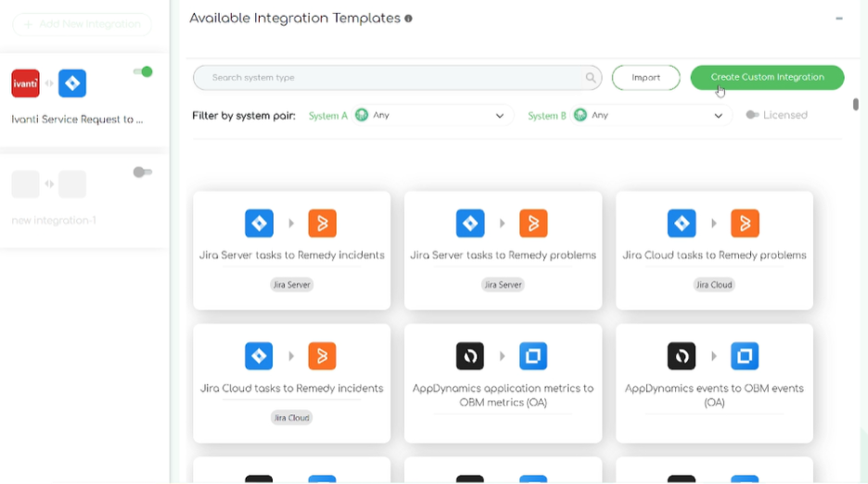Click the magnifier search icon
Screen dimensions: 868x484
[x=591, y=78]
